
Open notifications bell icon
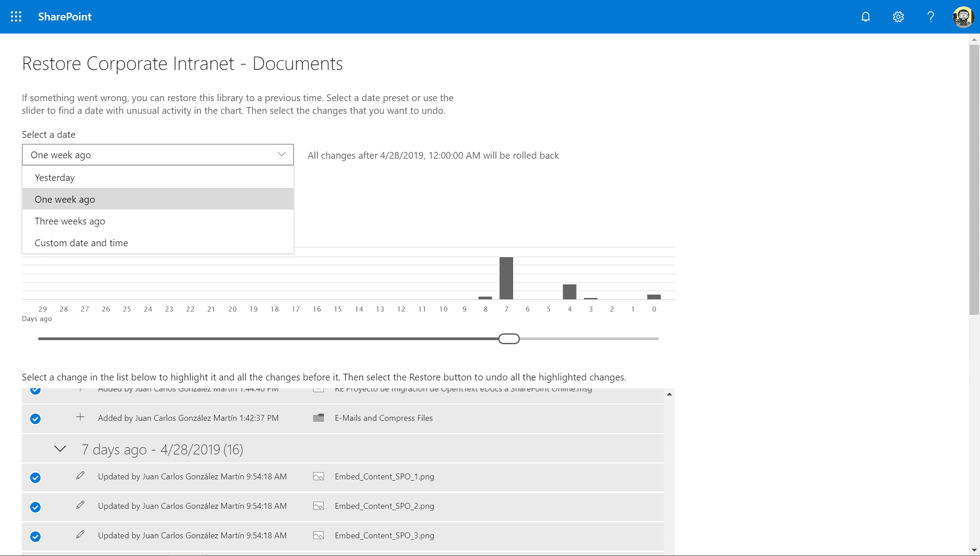click(x=866, y=17)
